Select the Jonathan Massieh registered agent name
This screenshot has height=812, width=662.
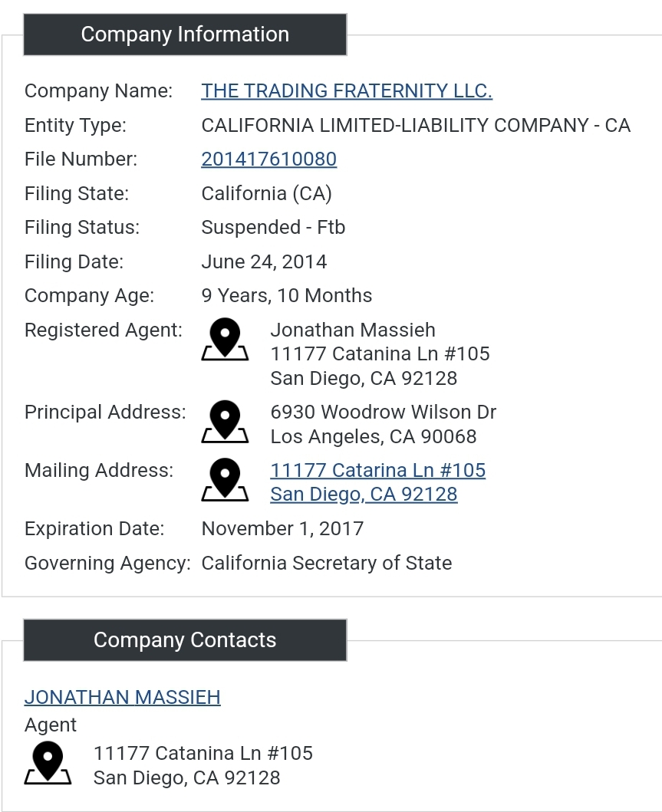pyautogui.click(x=353, y=330)
